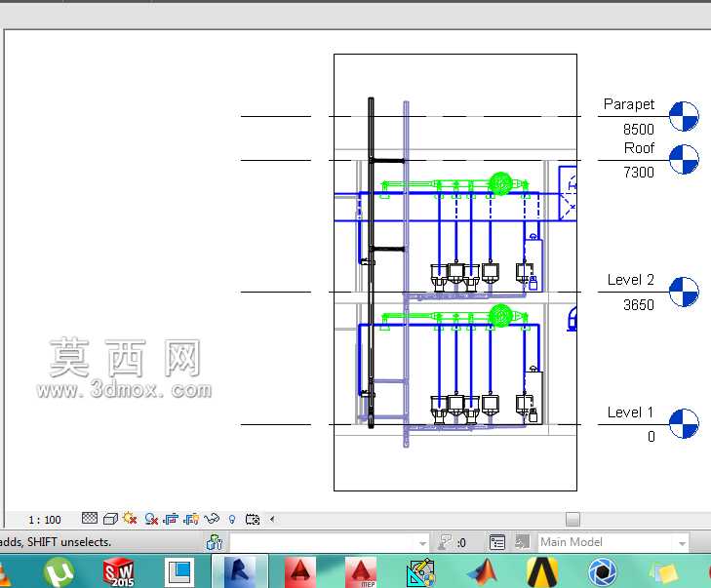Click the Roof level head symbol
The width and height of the screenshot is (711, 588).
tap(684, 160)
